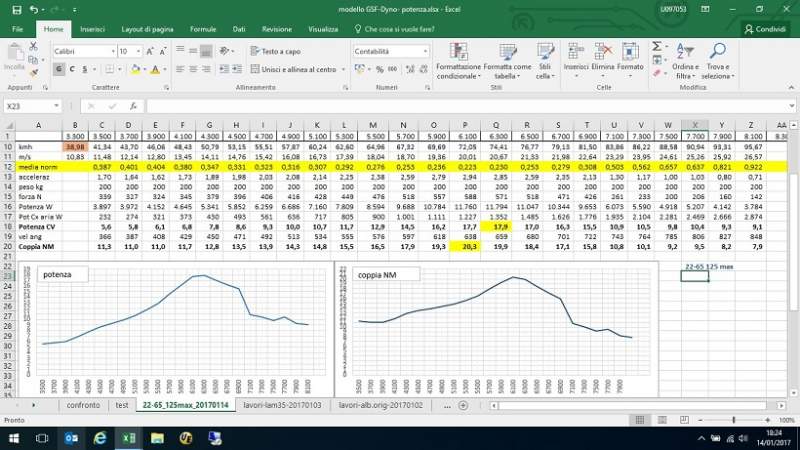Increase font size with larger A icon
This screenshot has height=450, width=800.
(150, 52)
